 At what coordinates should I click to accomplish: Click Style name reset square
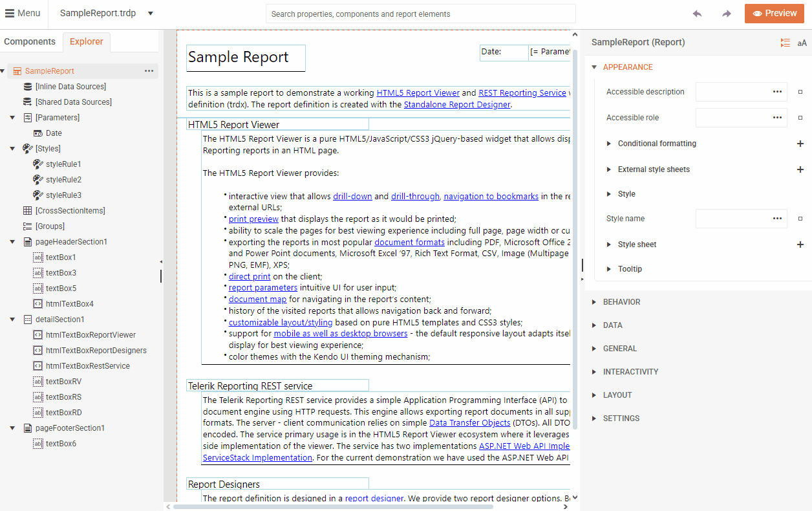[800, 219]
